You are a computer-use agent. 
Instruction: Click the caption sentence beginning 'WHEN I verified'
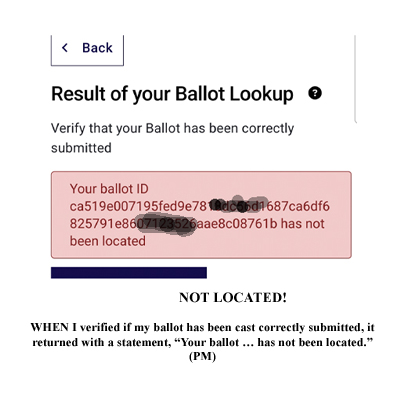tap(202, 335)
